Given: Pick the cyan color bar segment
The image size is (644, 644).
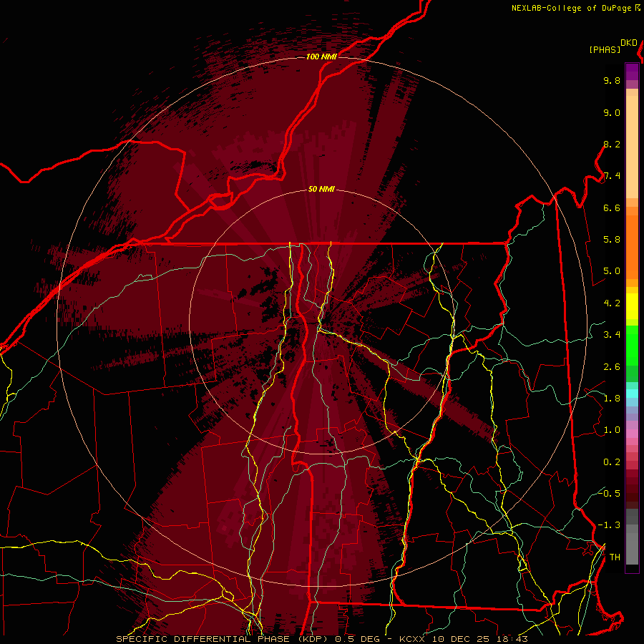Looking at the screenshot, I should pyautogui.click(x=632, y=394).
